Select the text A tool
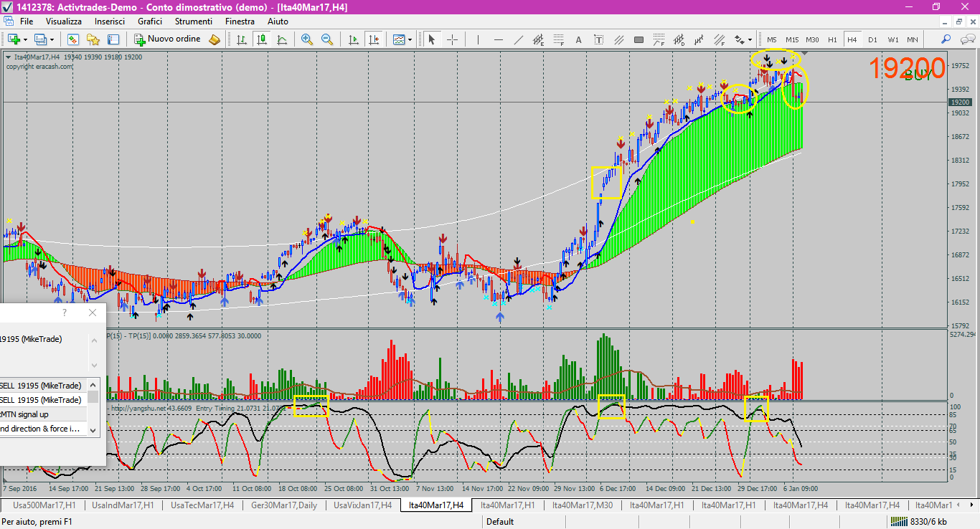The image size is (980, 529). point(578,39)
